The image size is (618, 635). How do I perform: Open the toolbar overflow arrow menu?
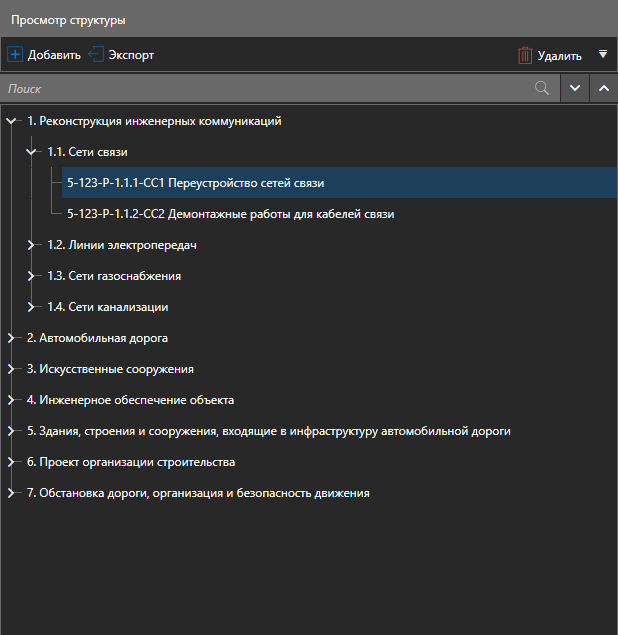coord(602,55)
